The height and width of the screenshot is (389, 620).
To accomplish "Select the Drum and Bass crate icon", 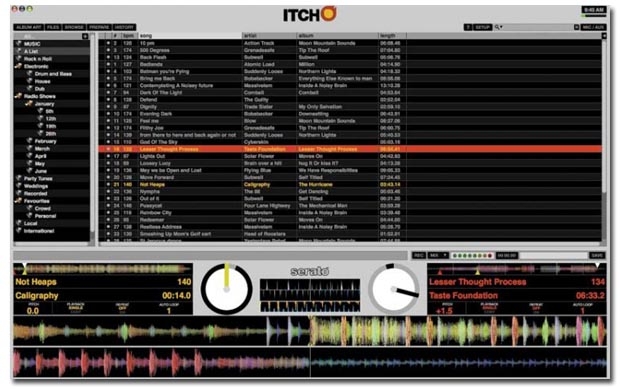I will click(x=30, y=74).
